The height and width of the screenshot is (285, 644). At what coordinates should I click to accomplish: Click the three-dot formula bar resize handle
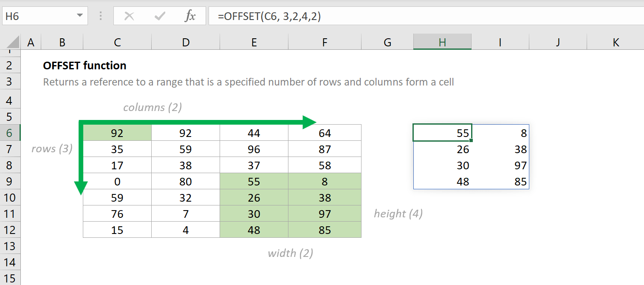point(101,16)
